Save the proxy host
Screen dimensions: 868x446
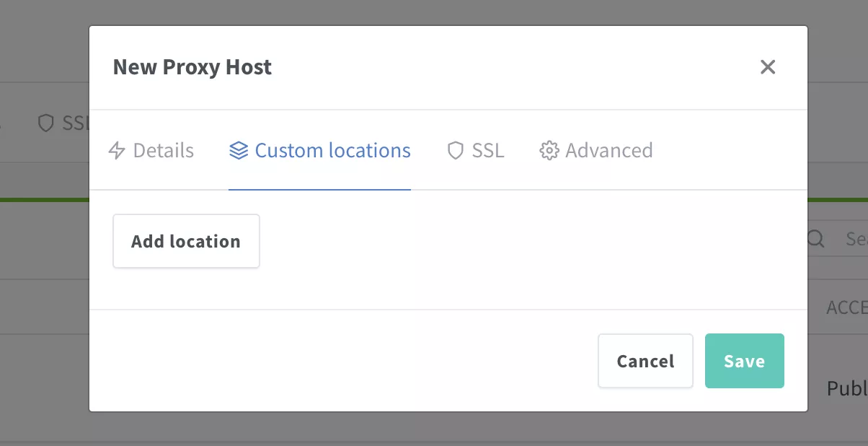click(745, 361)
